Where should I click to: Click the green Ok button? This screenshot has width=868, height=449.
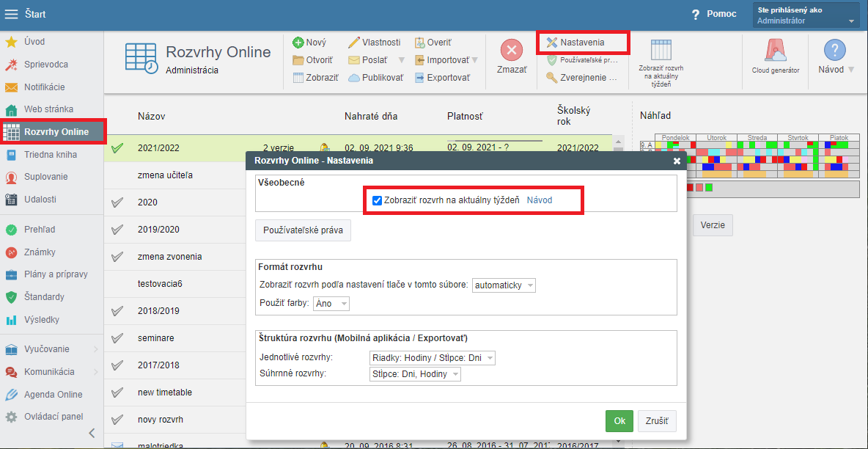coord(619,421)
